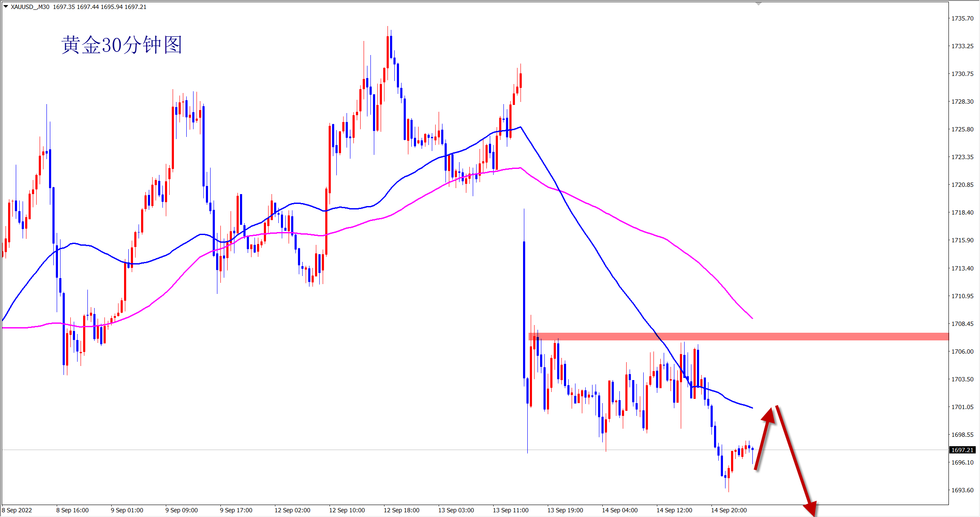Click the 13 Sep 11:00 time label
980x517 pixels.
click(511, 510)
